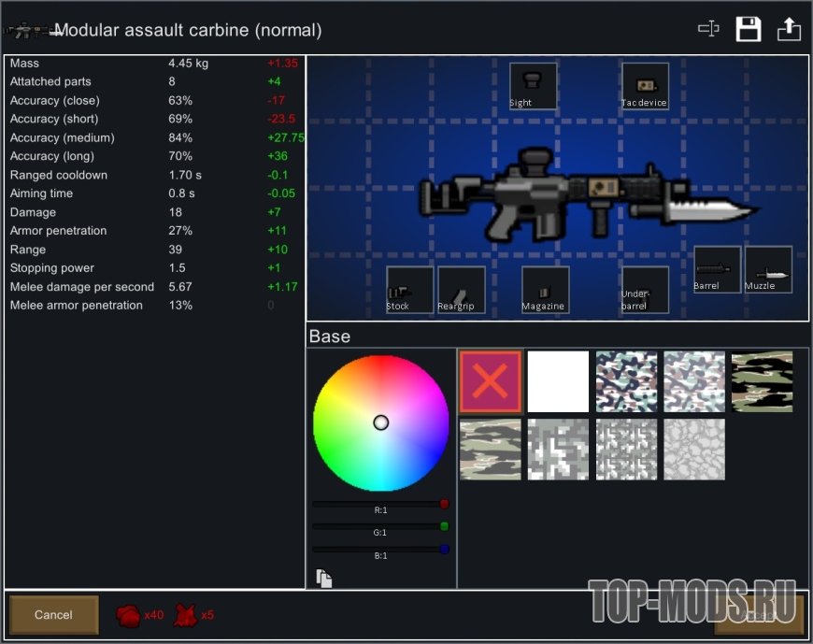Click the Barrel part slot
This screenshot has width=813, height=644.
coord(717,269)
